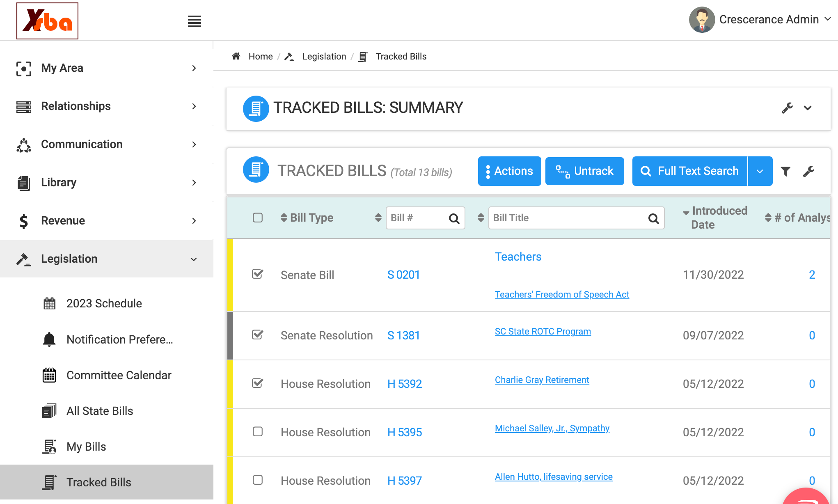
Task: Select the Tracked Bills sidebar item
Action: pyautogui.click(x=107, y=482)
